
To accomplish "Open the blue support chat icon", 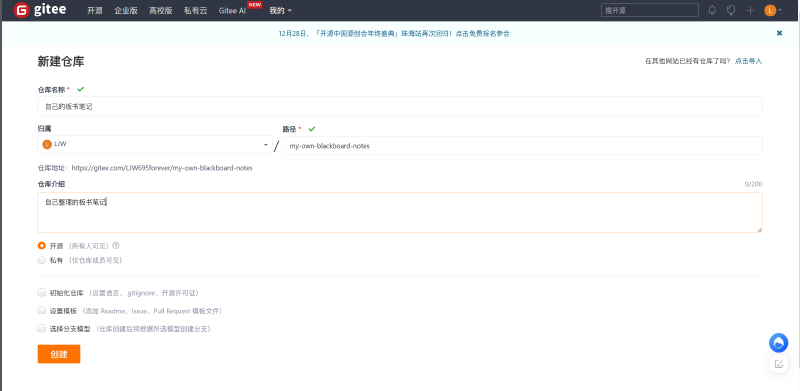I will click(x=779, y=343).
